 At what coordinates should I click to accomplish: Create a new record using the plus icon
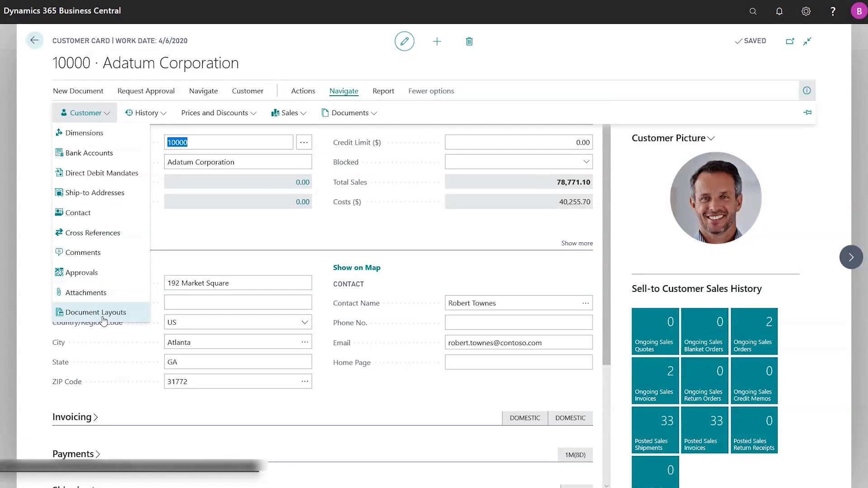(x=437, y=41)
